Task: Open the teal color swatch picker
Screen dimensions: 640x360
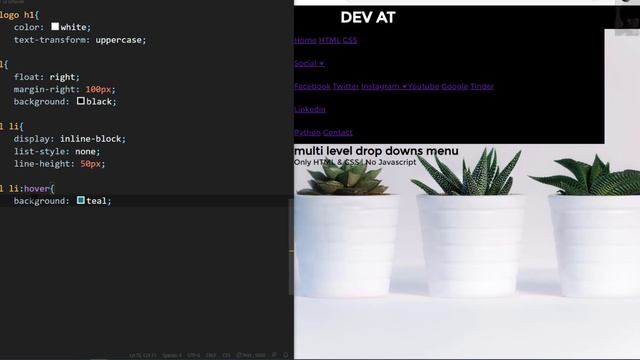Action: pyautogui.click(x=81, y=200)
